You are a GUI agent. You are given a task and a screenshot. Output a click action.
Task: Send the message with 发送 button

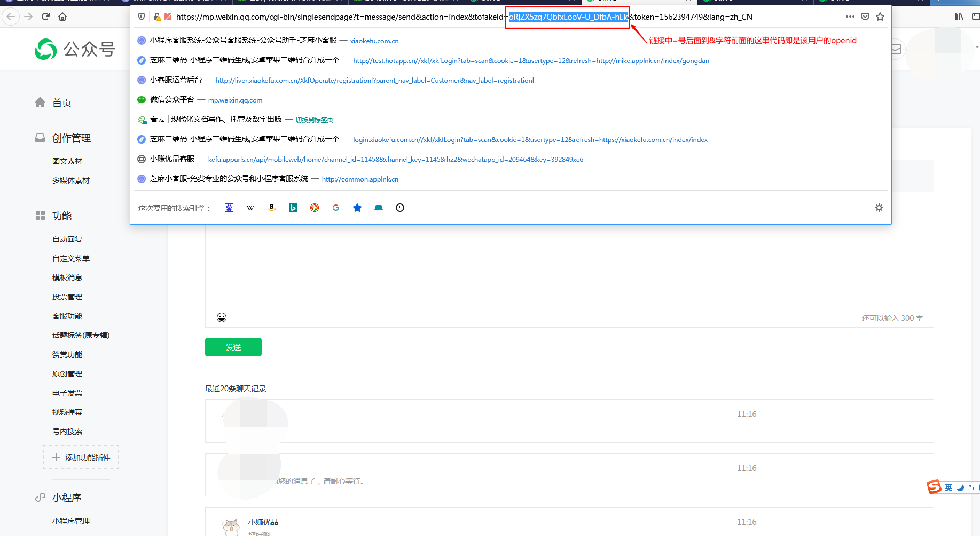[x=233, y=347]
